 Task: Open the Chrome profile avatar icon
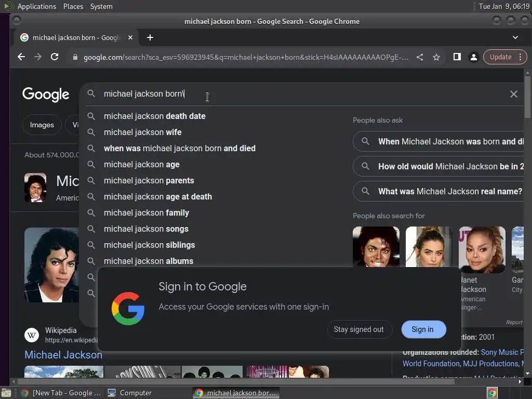tap(474, 57)
